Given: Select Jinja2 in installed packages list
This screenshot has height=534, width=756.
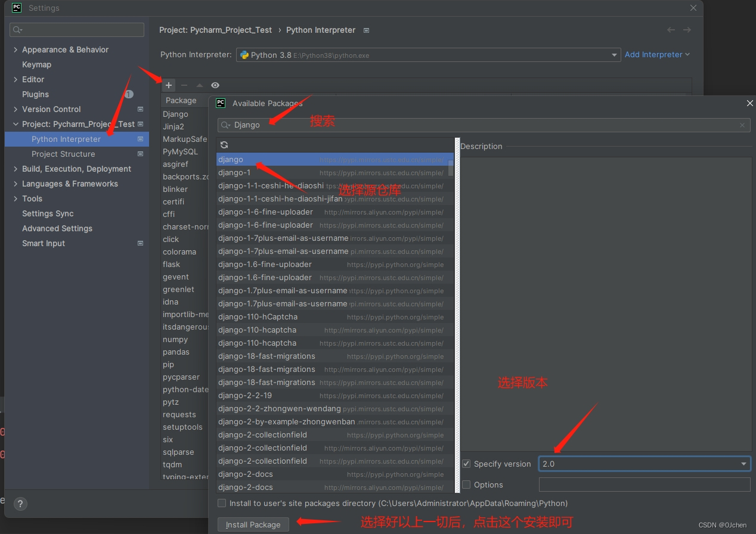Looking at the screenshot, I should 173,126.
